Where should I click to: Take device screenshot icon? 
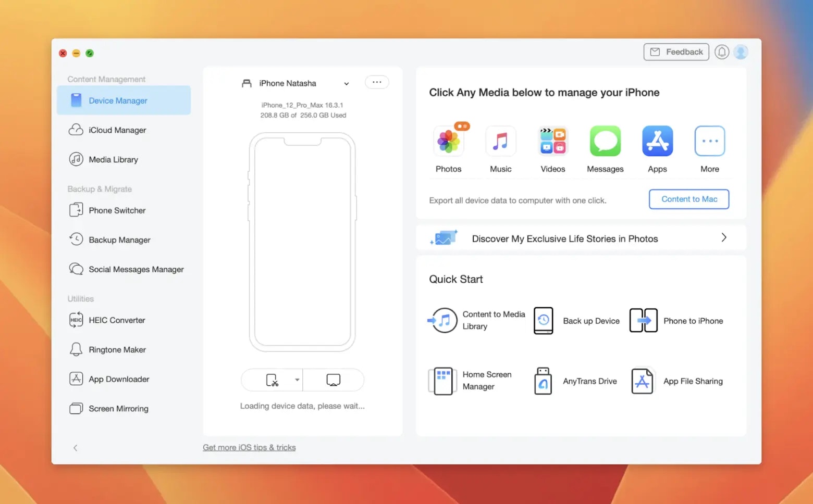click(x=272, y=380)
